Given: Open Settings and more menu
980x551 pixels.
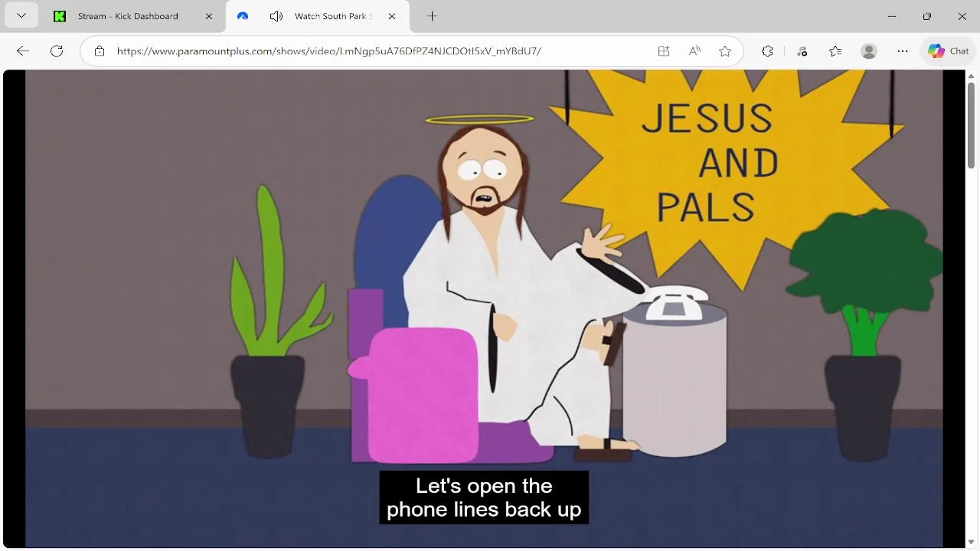Looking at the screenshot, I should 903,51.
